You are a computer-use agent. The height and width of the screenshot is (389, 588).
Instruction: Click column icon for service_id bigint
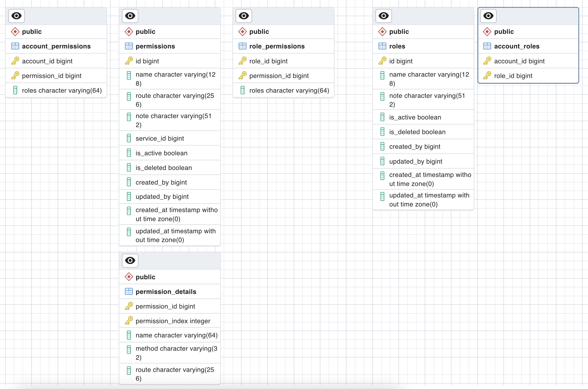pos(129,138)
